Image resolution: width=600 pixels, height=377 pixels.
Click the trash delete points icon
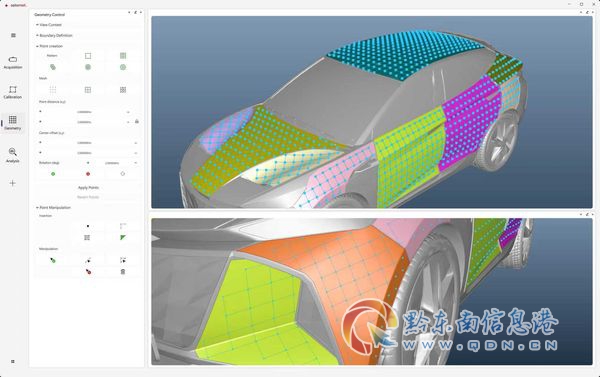click(x=123, y=272)
